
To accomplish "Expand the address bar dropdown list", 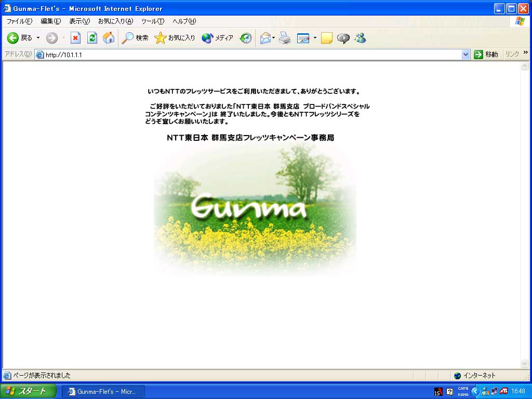I will (x=466, y=55).
